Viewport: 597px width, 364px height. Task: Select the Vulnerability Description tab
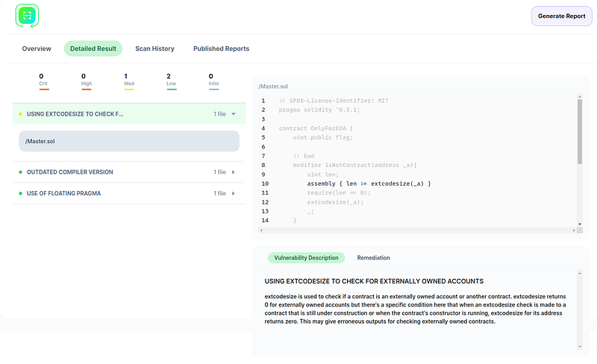(x=305, y=257)
